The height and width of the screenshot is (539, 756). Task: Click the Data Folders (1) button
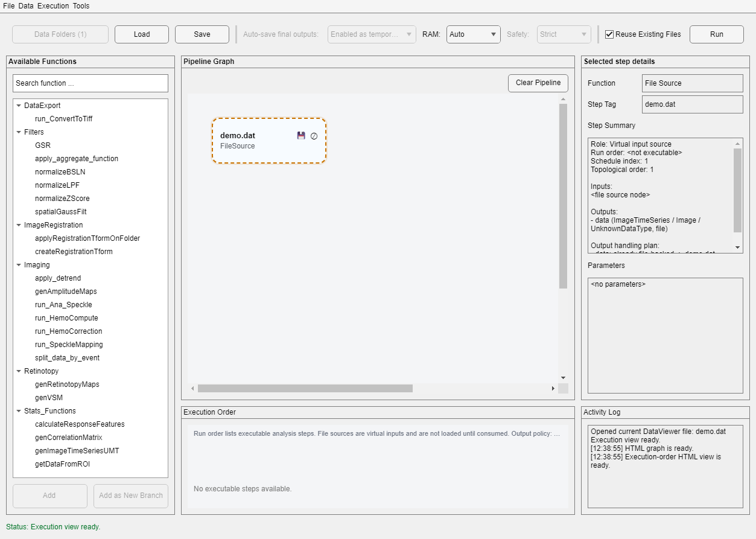(60, 34)
